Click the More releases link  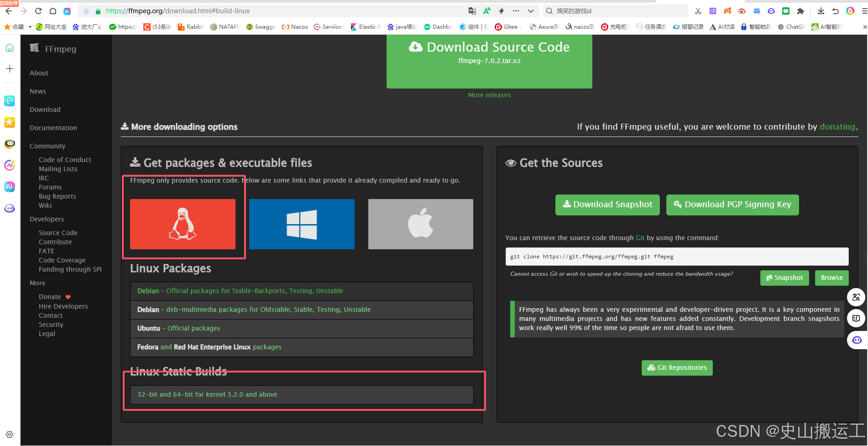click(489, 95)
